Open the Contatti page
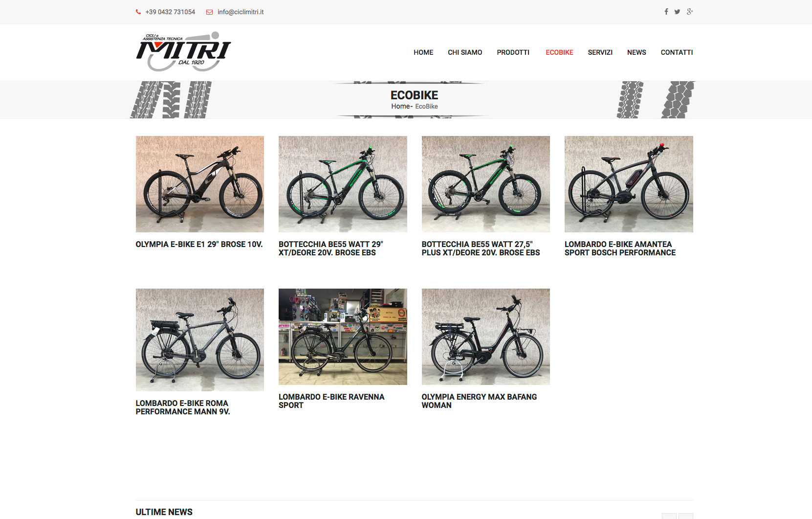 point(677,52)
